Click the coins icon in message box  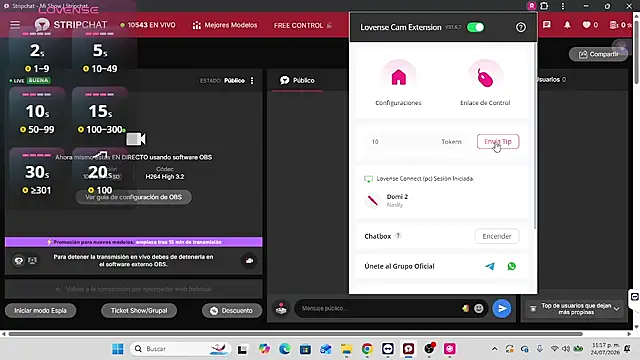pos(465,309)
